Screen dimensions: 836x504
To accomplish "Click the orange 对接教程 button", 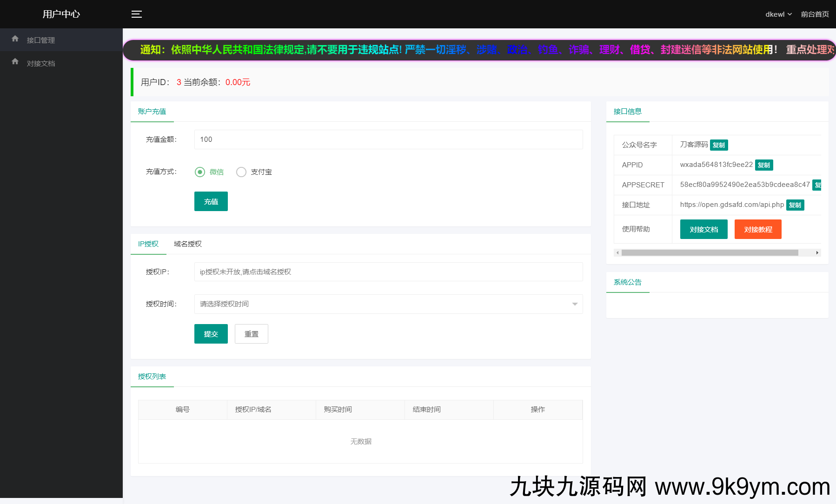I will [757, 229].
